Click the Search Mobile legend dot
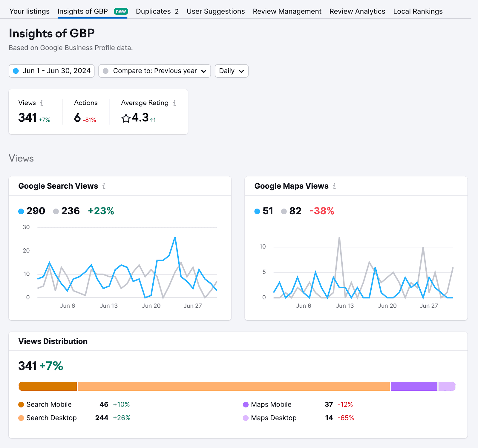 [21, 405]
